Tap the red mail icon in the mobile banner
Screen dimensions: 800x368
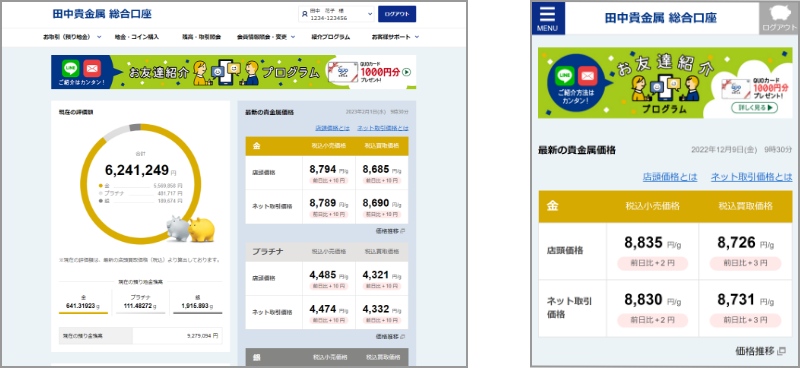click(x=587, y=76)
